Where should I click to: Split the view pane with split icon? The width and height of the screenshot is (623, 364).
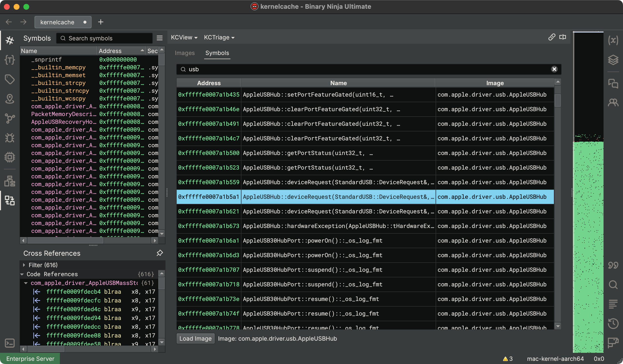(x=563, y=37)
